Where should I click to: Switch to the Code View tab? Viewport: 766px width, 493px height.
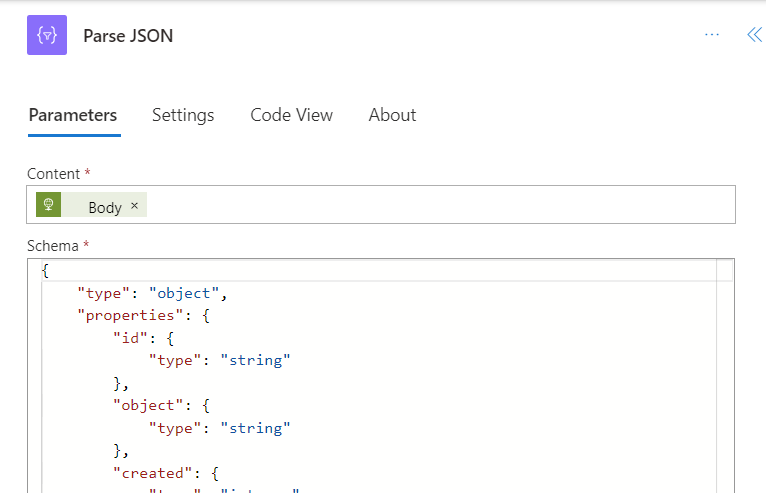[x=291, y=115]
